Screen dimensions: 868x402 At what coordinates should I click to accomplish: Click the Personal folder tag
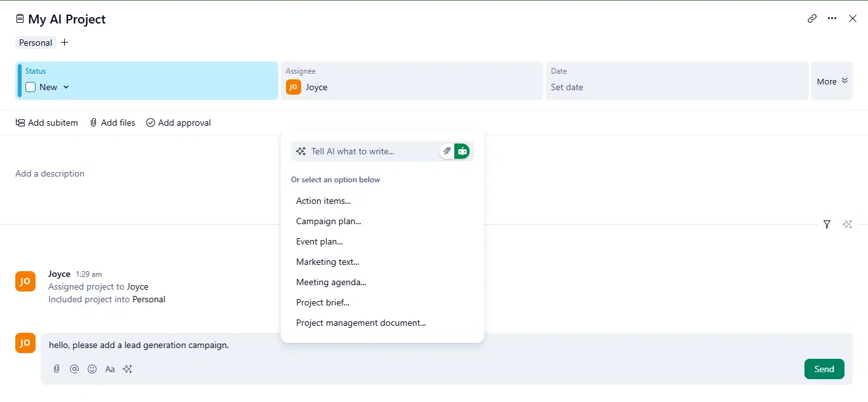36,43
